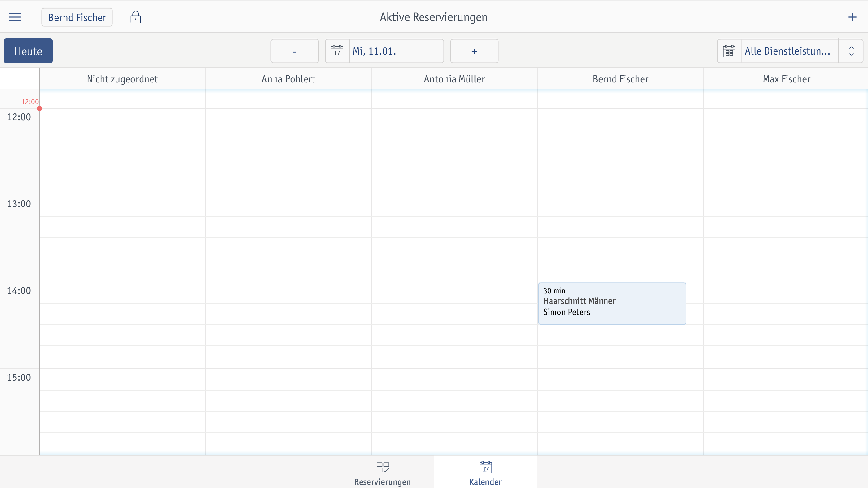Click the Mi, 11.01. date field
This screenshot has width=868, height=488.
click(x=396, y=51)
